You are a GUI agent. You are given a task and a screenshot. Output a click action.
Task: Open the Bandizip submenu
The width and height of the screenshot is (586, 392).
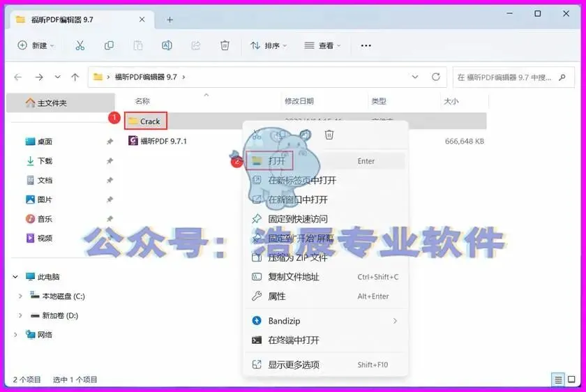pos(325,321)
